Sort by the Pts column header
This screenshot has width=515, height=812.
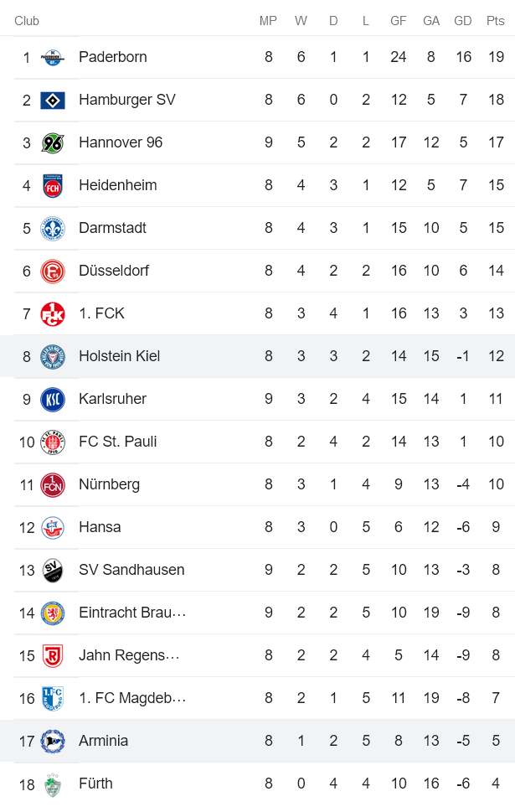tap(495, 21)
